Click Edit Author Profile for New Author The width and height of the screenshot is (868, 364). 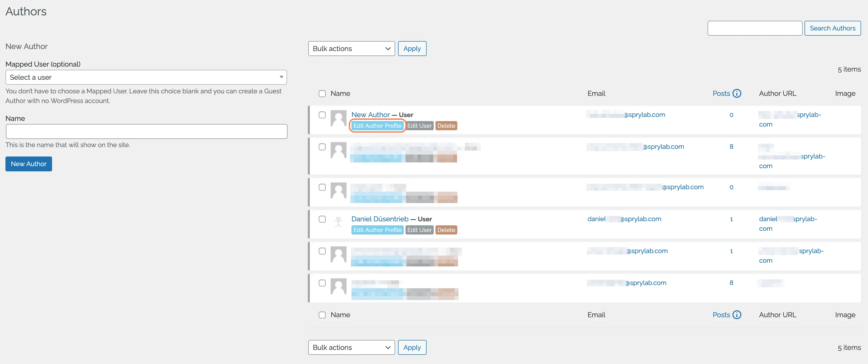tap(377, 126)
